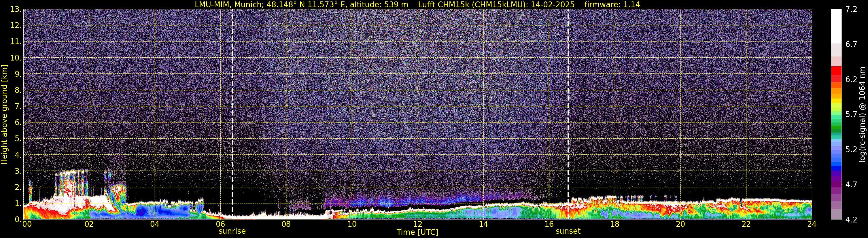
Task: Click the sunrise label below the time axis
Action: [x=232, y=231]
